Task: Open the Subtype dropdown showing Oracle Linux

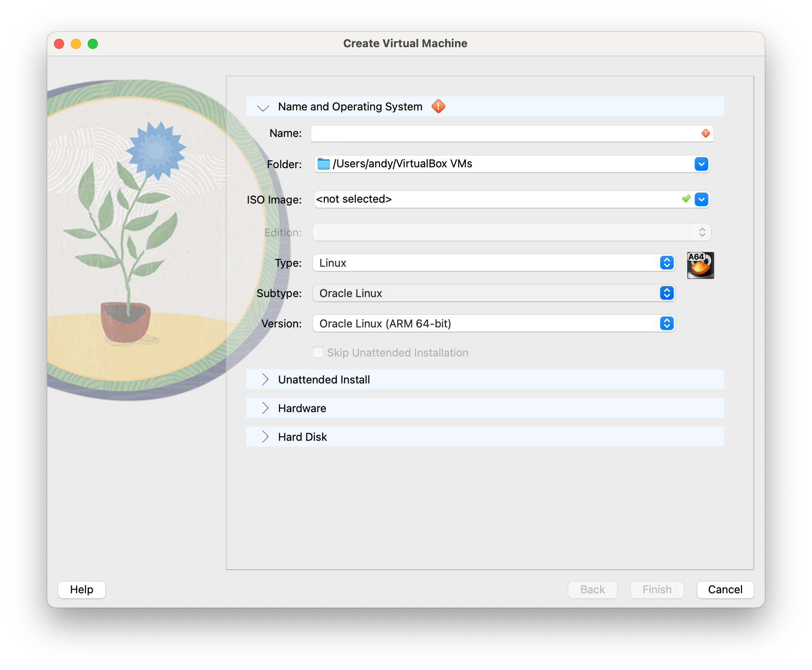Action: pyautogui.click(x=493, y=293)
